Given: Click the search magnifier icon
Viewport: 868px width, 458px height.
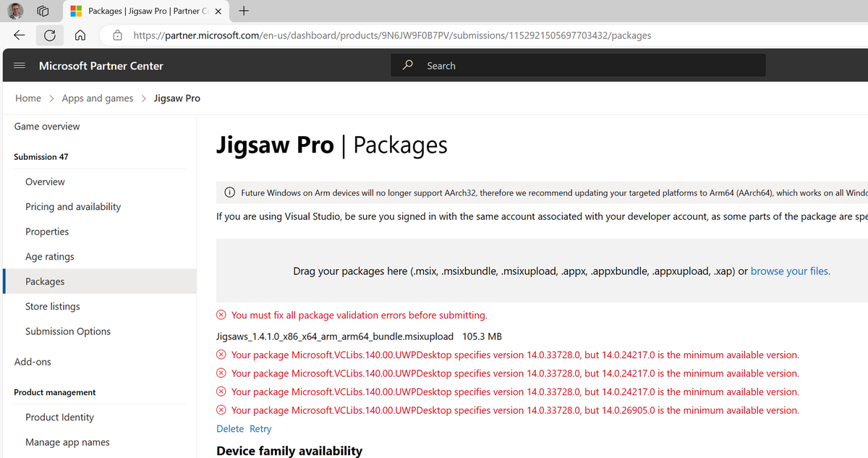Looking at the screenshot, I should pos(408,65).
